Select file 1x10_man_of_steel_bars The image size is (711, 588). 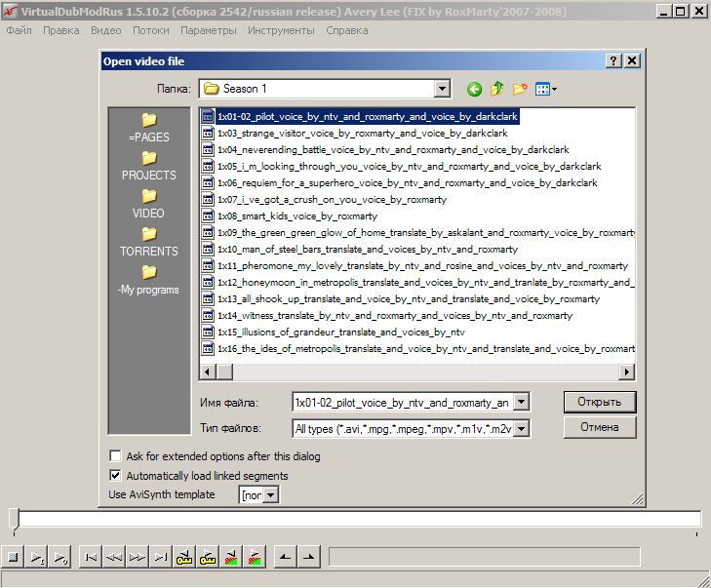(x=368, y=249)
